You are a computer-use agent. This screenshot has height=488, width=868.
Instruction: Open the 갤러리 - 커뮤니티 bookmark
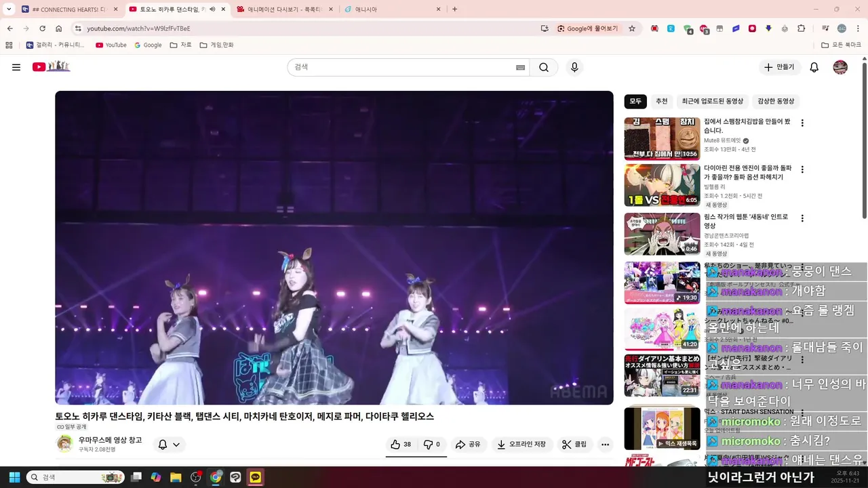(56, 45)
